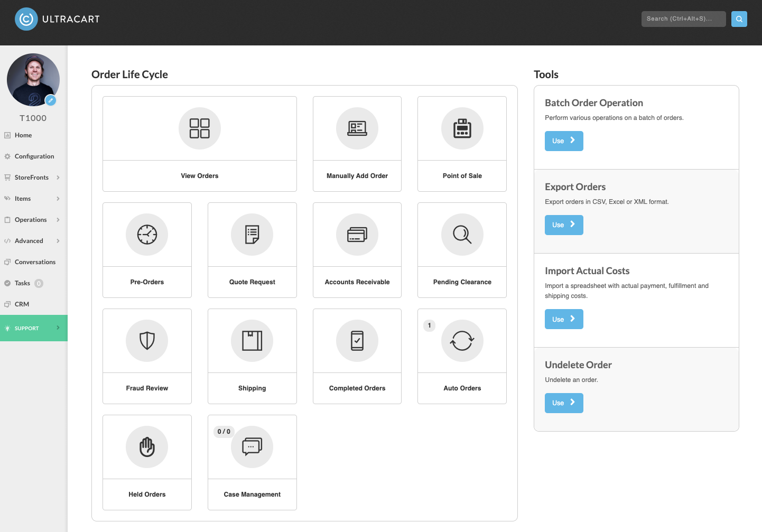Image resolution: width=762 pixels, height=532 pixels.
Task: Open the Held Orders hand icon
Action: (x=147, y=447)
